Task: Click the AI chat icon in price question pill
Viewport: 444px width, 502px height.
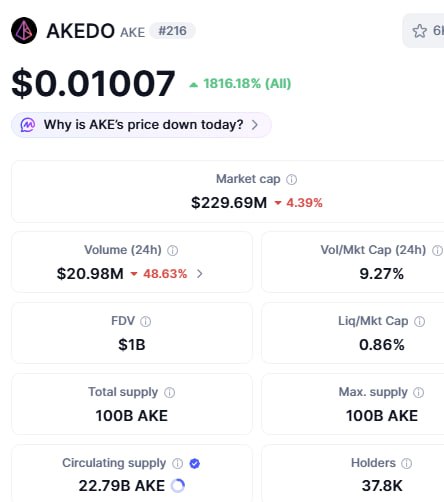Action: tap(28, 125)
